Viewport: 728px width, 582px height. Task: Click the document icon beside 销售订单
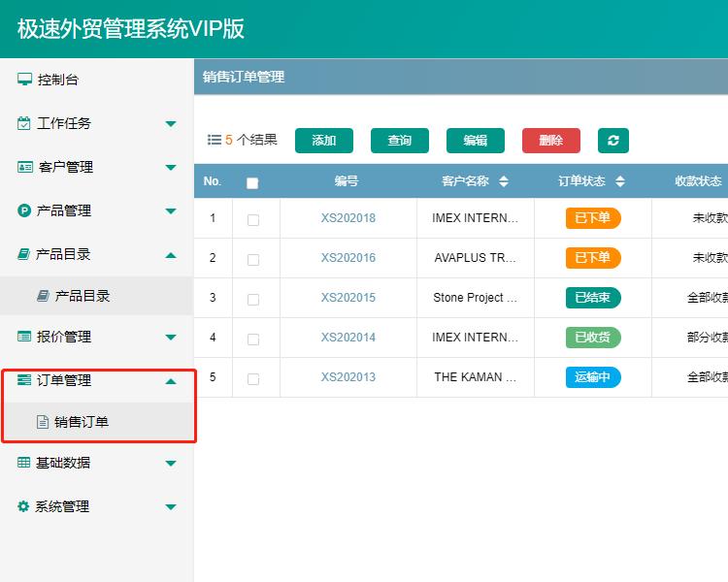click(x=43, y=422)
